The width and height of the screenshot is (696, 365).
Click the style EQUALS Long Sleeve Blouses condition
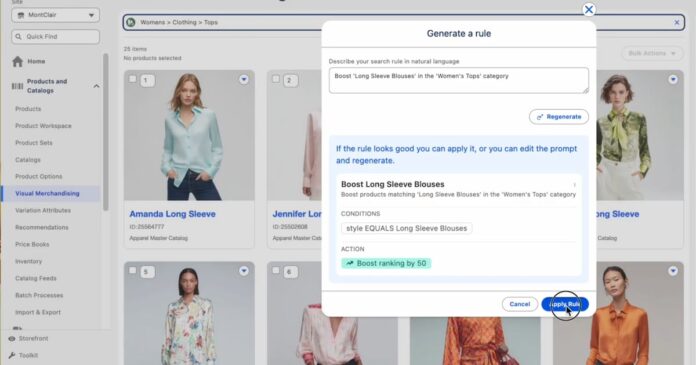407,228
